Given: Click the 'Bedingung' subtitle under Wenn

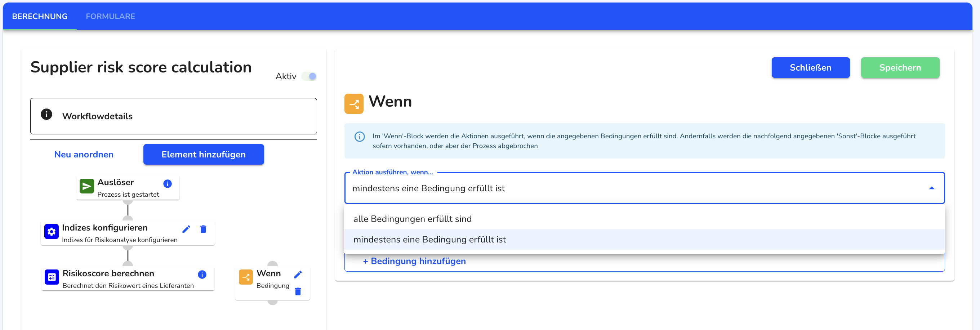Looking at the screenshot, I should (273, 286).
